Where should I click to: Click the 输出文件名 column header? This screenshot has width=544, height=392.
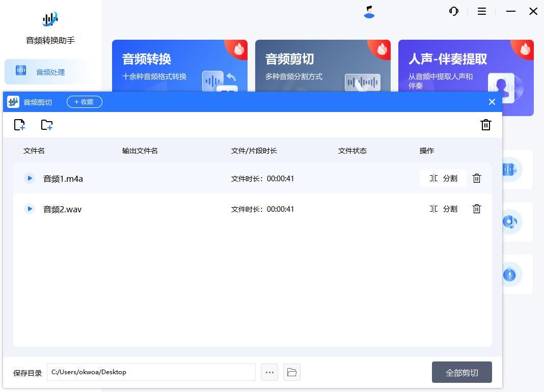(140, 151)
